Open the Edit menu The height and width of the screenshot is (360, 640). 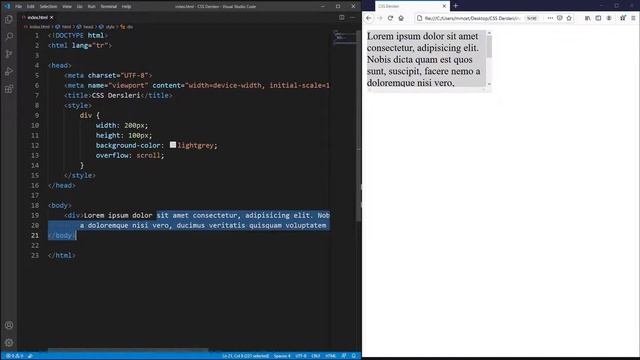click(x=31, y=7)
